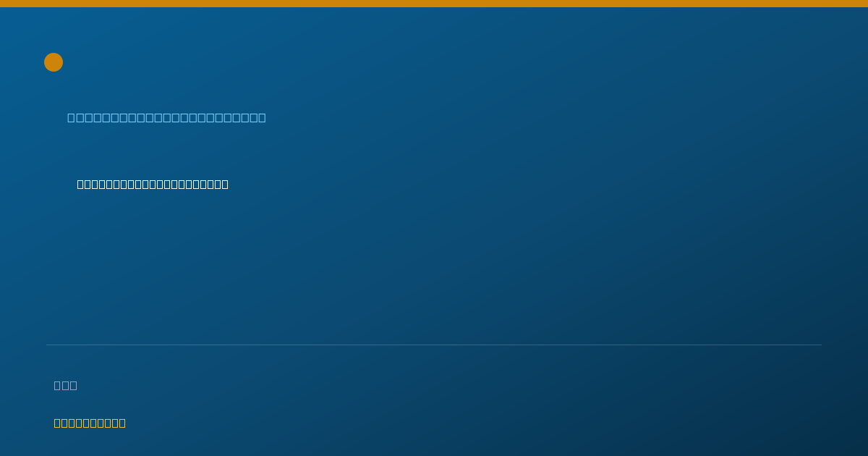Click the short gray label above the yellow text
The height and width of the screenshot is (456, 868).
click(x=65, y=385)
